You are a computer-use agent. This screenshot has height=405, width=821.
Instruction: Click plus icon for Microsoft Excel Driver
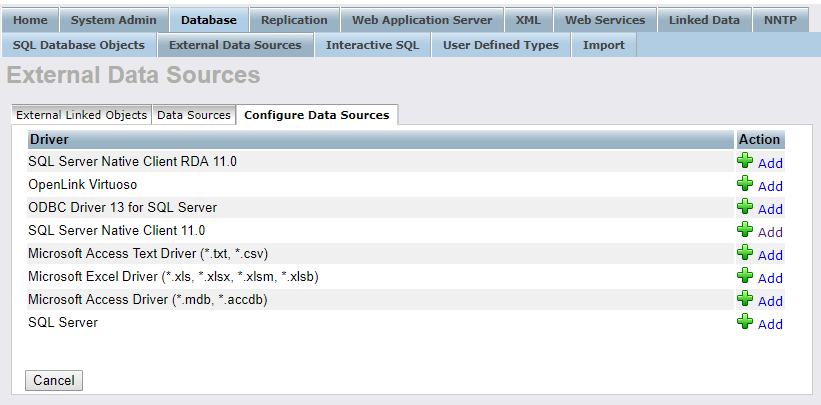[x=744, y=276]
